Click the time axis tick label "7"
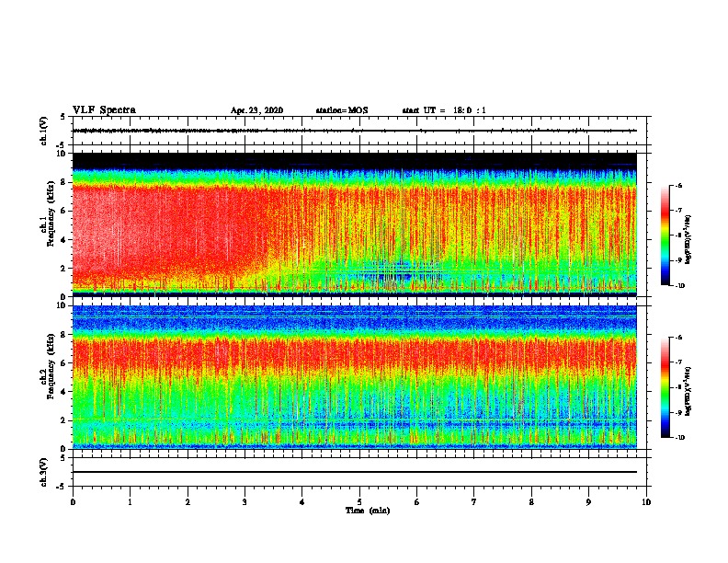This screenshot has height=563, width=728. coord(474,501)
